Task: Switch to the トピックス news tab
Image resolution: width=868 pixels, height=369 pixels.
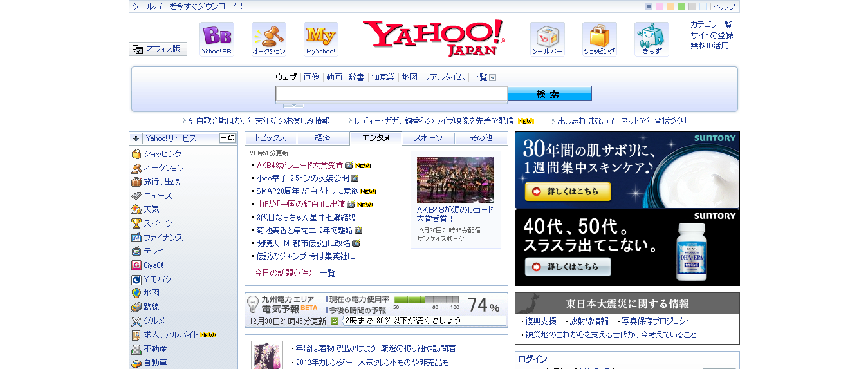Action: click(270, 138)
